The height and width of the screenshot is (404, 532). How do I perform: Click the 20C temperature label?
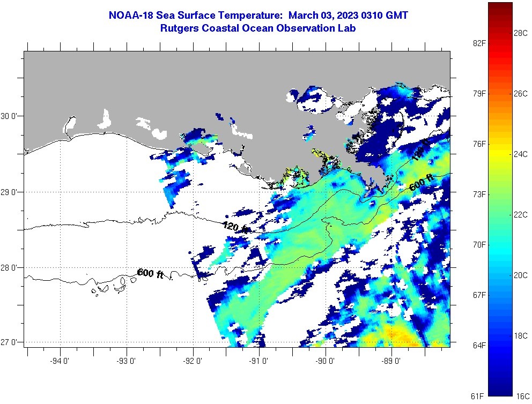click(x=521, y=275)
